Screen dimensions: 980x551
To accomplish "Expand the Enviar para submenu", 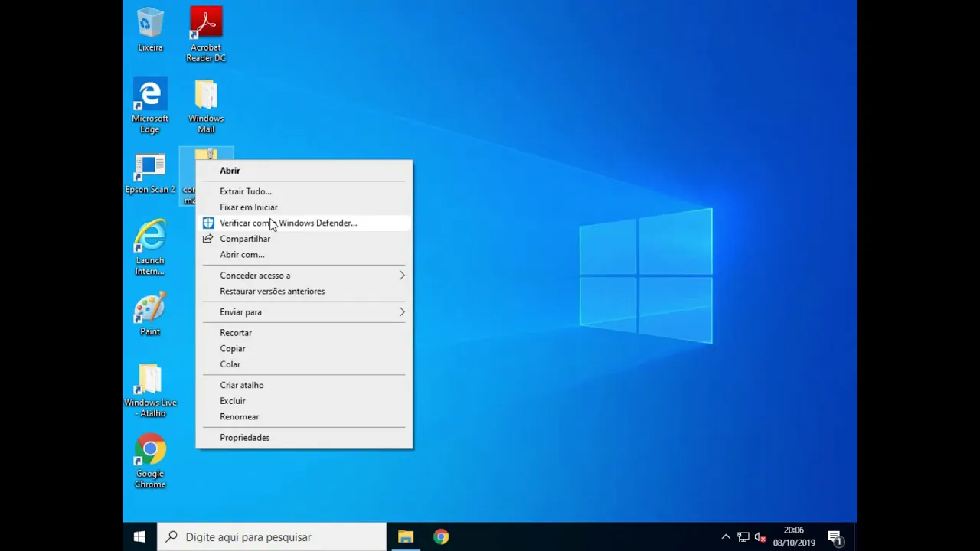I will point(304,312).
